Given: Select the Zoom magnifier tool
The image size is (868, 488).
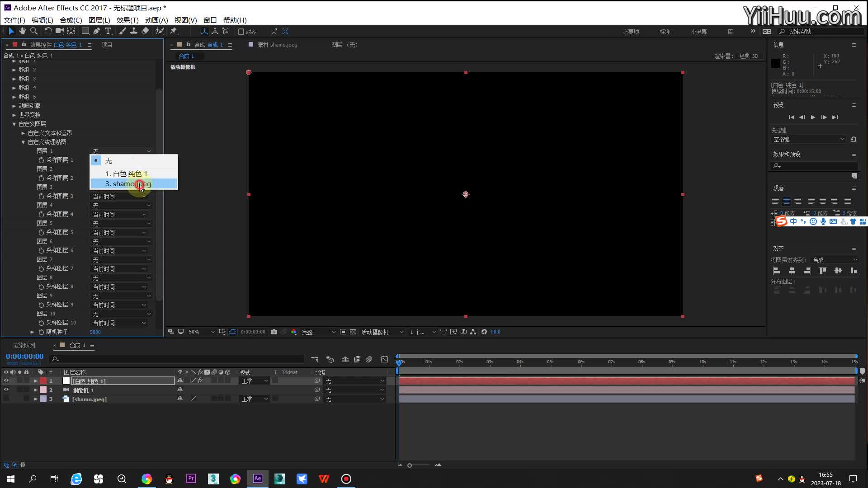Looking at the screenshot, I should coord(33,31).
